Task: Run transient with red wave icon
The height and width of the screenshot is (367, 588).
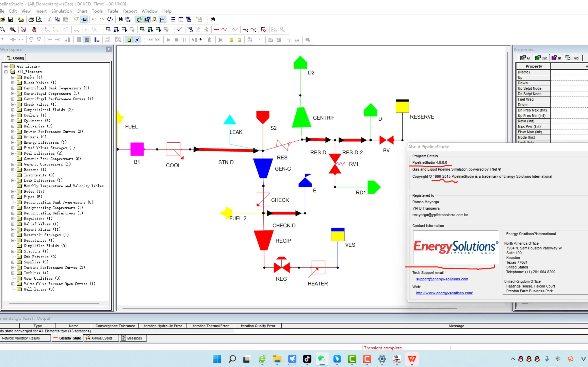Action: point(224,30)
